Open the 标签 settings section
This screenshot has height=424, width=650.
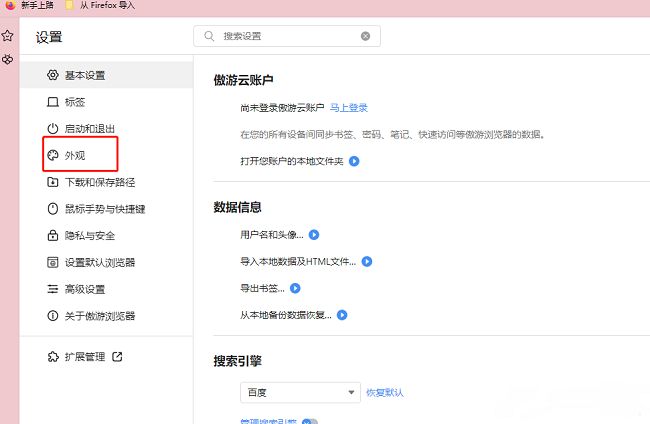click(106, 102)
